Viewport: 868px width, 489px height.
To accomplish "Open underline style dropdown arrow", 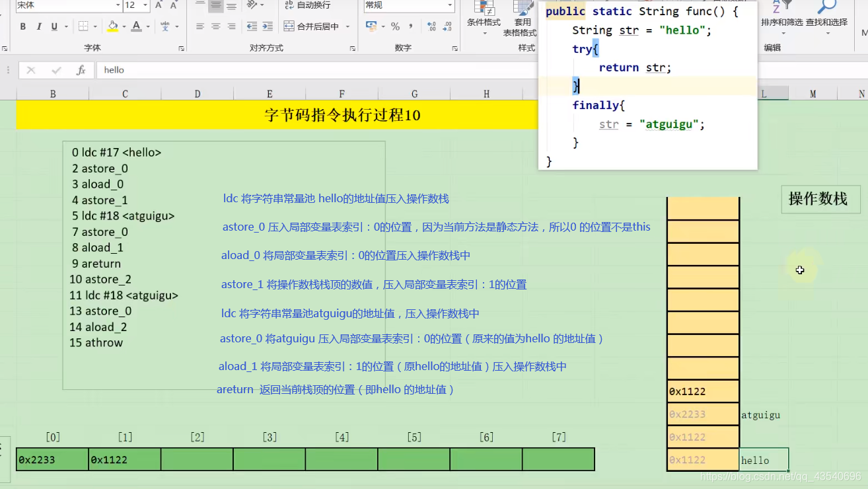I will coord(65,26).
